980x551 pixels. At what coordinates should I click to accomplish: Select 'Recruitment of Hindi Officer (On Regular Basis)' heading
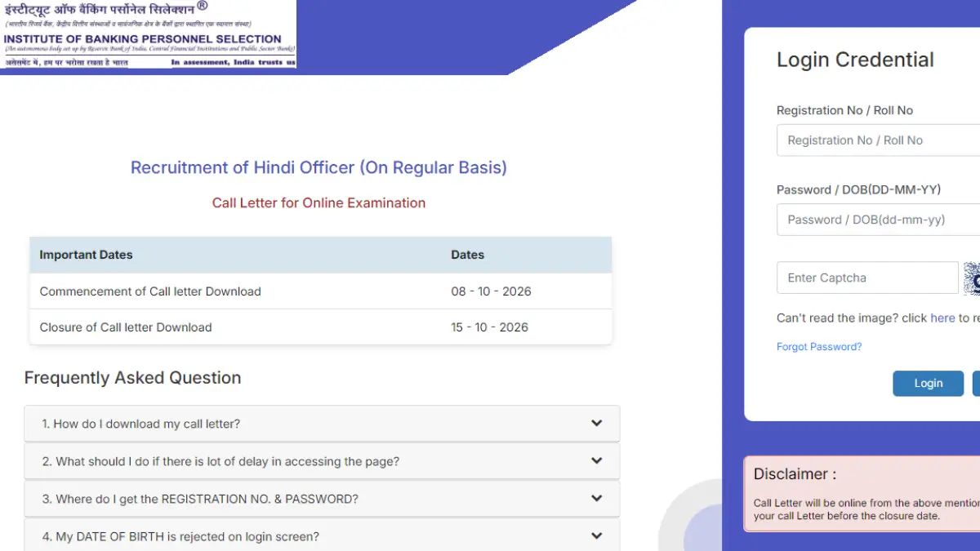[x=318, y=167]
